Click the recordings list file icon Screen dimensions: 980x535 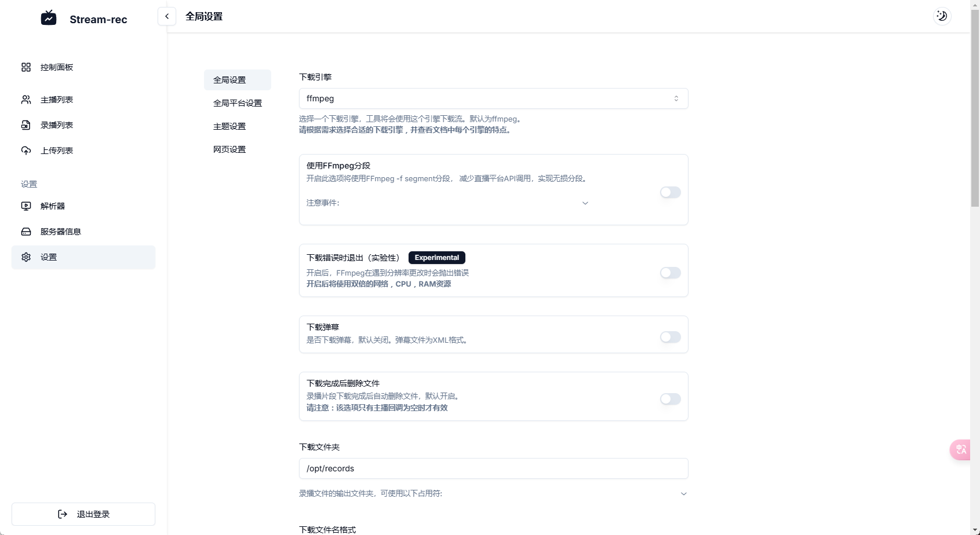pos(26,125)
